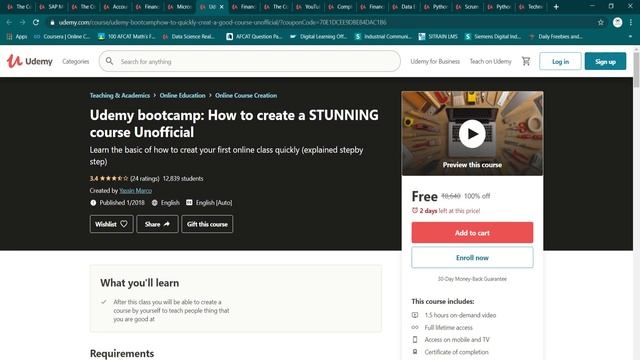Click Gift this course button

click(x=207, y=224)
